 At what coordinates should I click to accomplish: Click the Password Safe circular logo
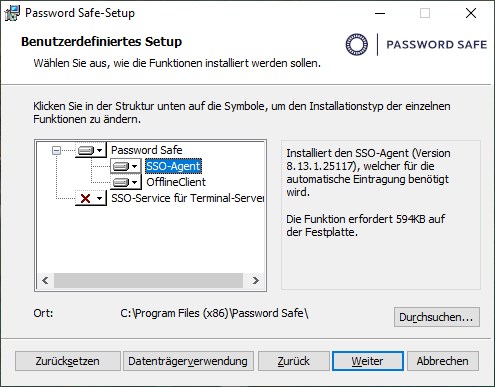pyautogui.click(x=357, y=44)
